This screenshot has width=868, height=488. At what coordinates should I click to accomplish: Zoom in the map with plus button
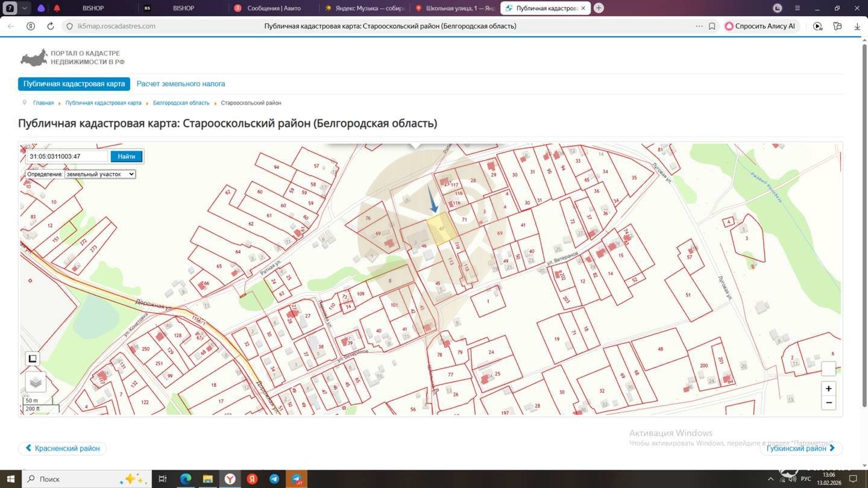pos(829,389)
